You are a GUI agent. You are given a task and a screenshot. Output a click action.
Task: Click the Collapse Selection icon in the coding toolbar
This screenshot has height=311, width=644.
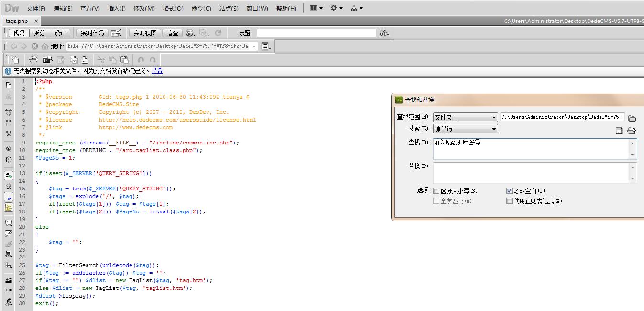[9, 123]
